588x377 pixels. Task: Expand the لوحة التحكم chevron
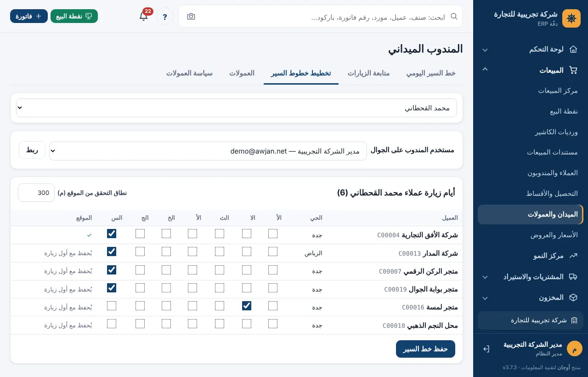coord(485,50)
